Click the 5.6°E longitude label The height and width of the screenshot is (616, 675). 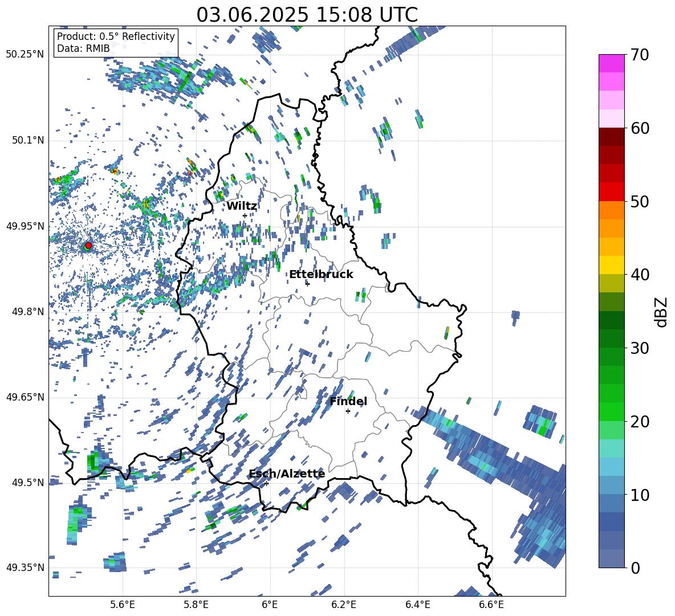[x=123, y=605]
